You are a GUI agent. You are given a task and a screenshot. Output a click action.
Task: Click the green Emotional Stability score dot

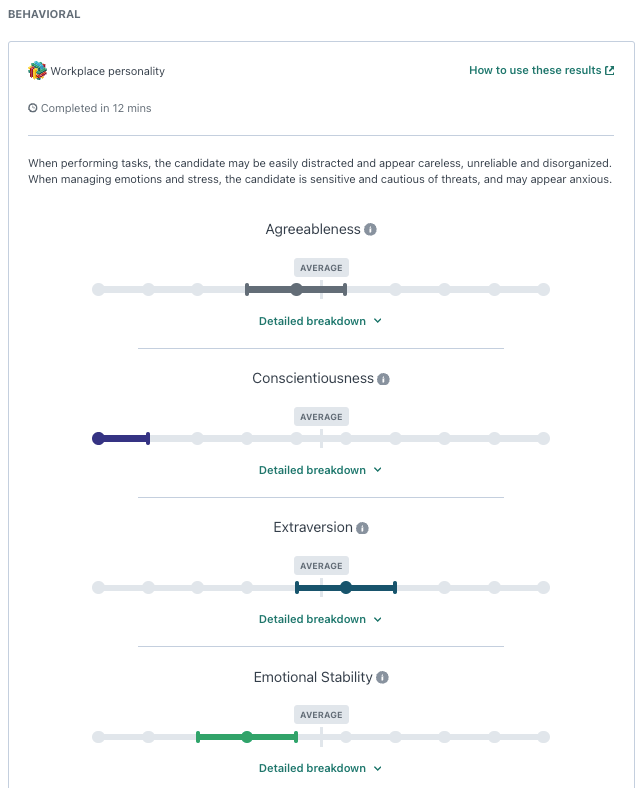247,737
